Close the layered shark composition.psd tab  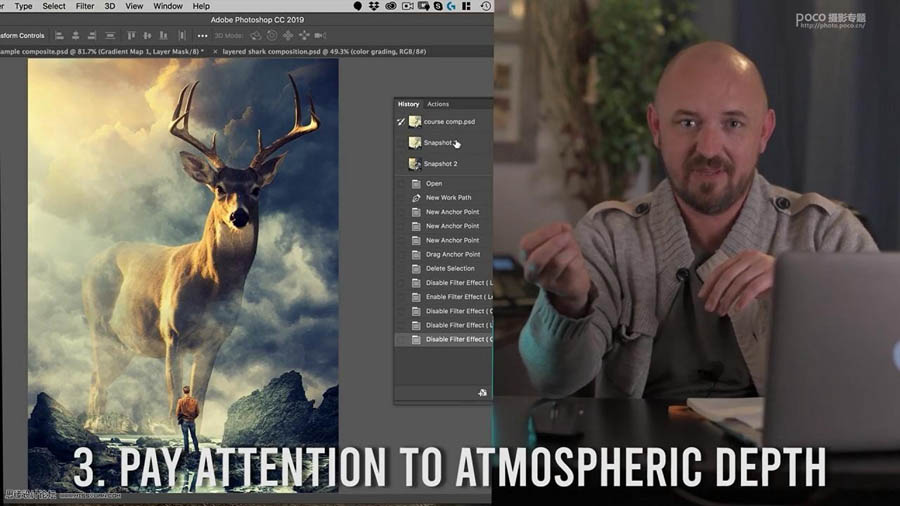point(215,51)
